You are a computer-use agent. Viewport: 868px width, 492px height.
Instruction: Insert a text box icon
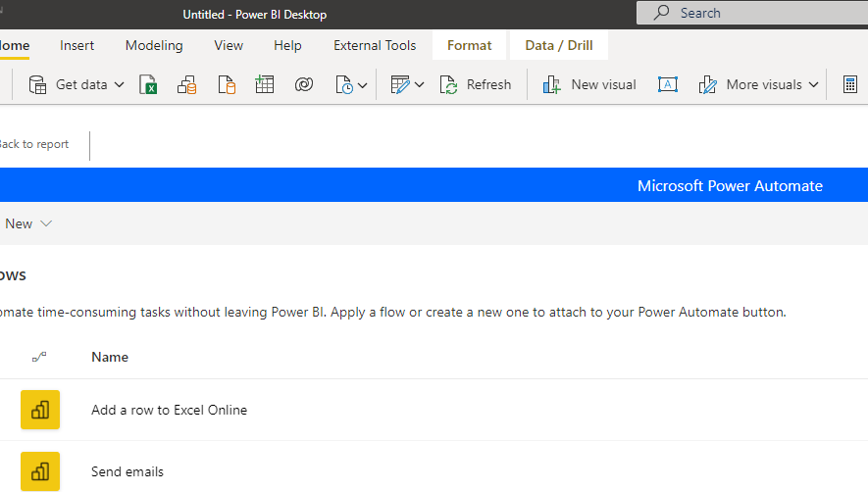pyautogui.click(x=668, y=84)
